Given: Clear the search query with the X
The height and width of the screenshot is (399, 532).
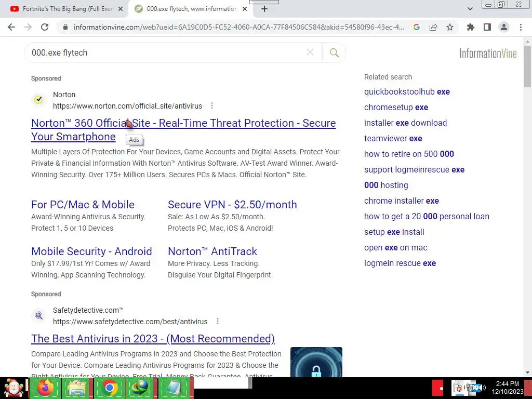Looking at the screenshot, I should pyautogui.click(x=310, y=52).
